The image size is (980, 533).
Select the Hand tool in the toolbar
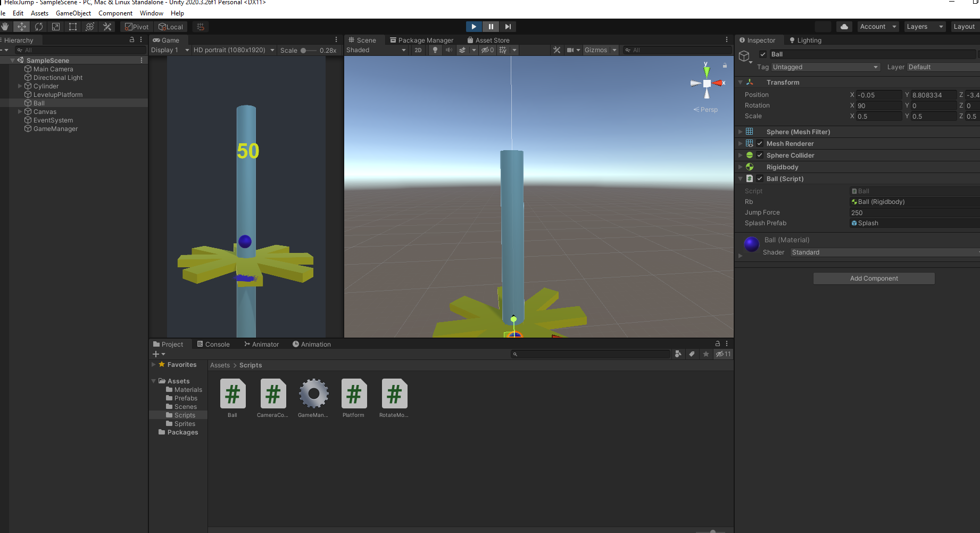tap(5, 26)
